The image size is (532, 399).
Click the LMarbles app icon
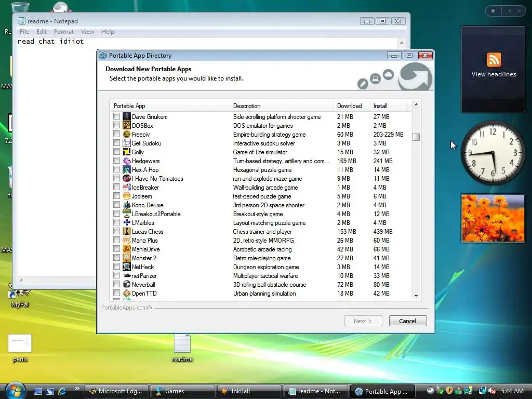(x=127, y=222)
